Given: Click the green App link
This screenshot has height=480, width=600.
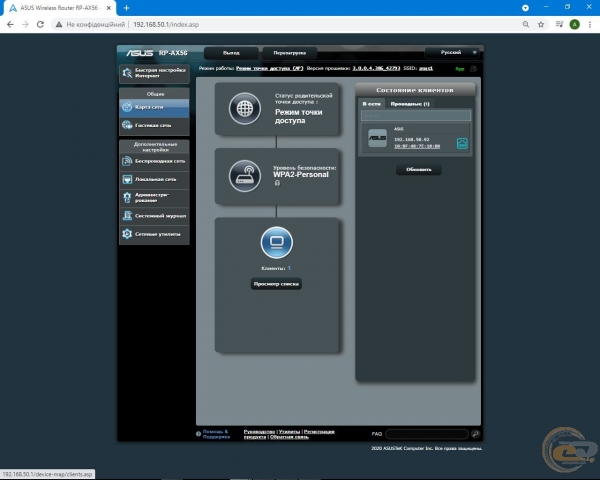Looking at the screenshot, I should [x=460, y=69].
